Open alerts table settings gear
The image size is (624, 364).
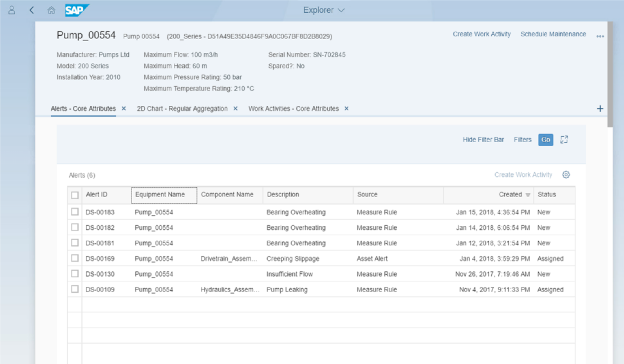coord(567,175)
